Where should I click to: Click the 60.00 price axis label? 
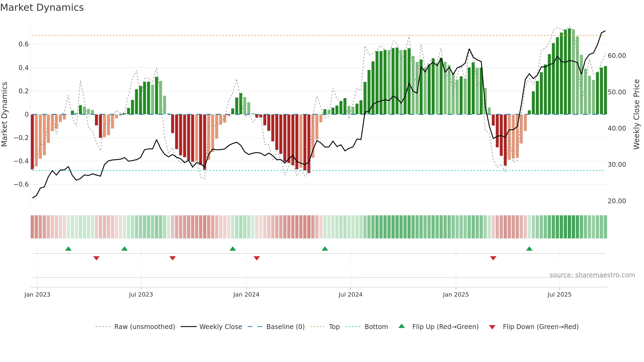tap(617, 56)
